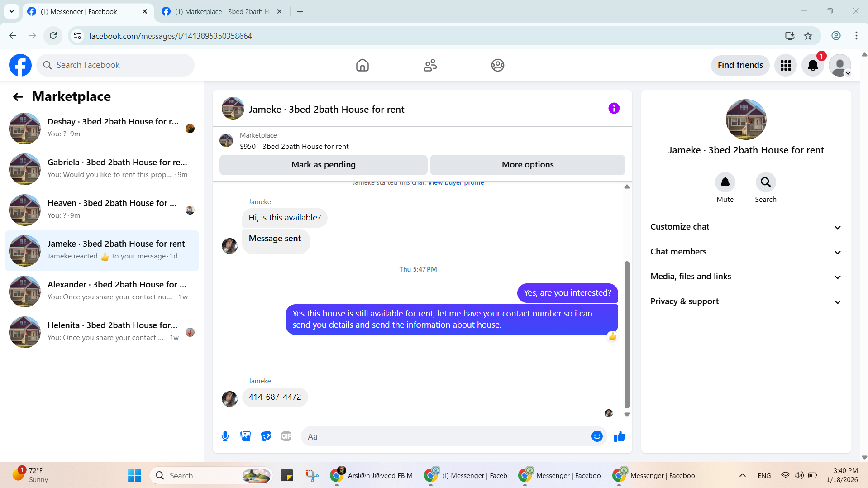
Task: Expand Customize chat section
Action: click(x=745, y=227)
